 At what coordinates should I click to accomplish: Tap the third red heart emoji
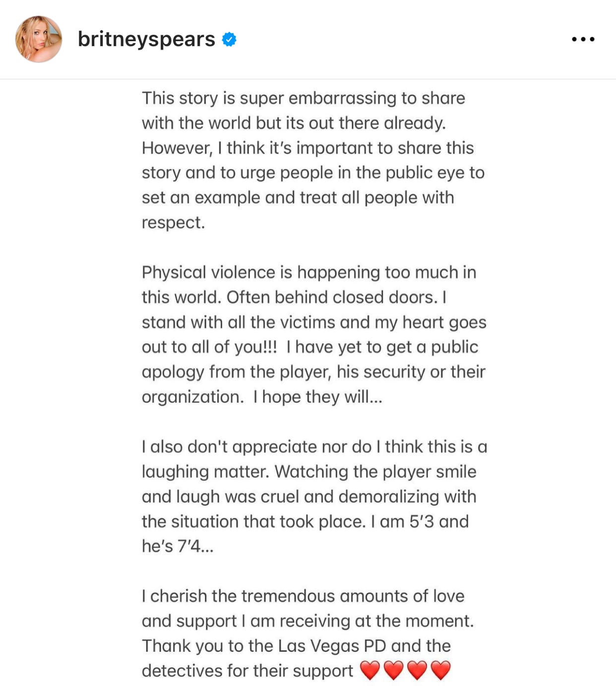point(417,671)
